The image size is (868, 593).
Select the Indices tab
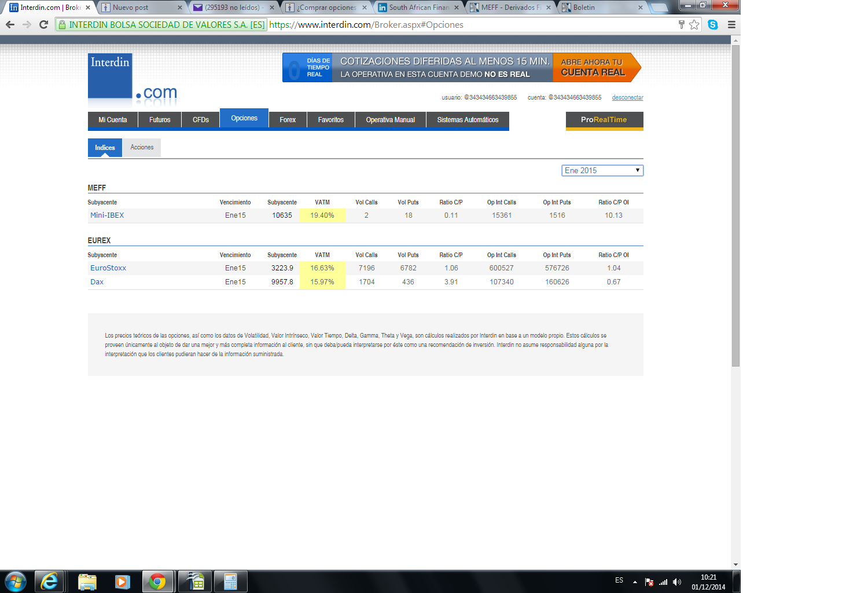(x=105, y=148)
